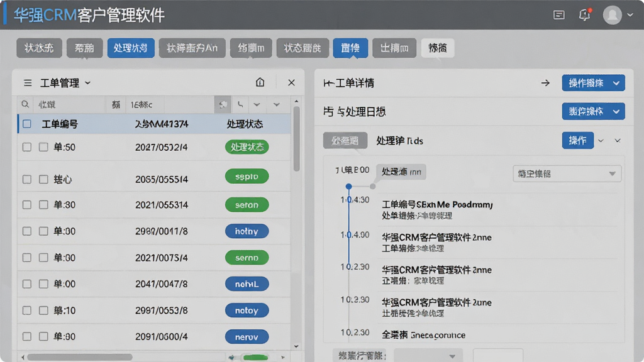Viewport: 644px width, 362px height.
Task: Open the top blue 操作 dropdown button
Action: (594, 83)
